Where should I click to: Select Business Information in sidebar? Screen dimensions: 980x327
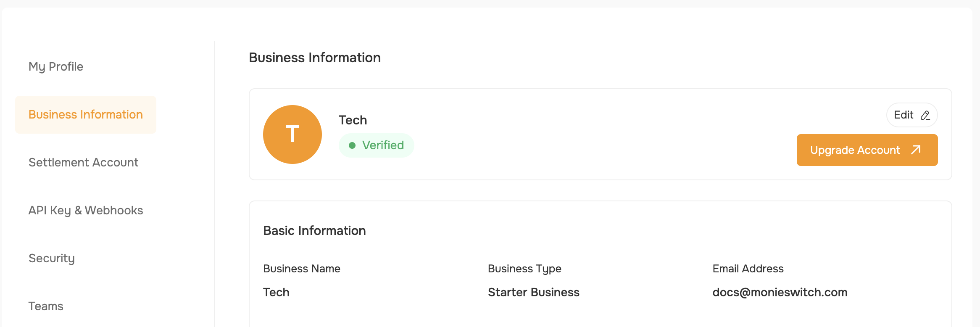86,114
